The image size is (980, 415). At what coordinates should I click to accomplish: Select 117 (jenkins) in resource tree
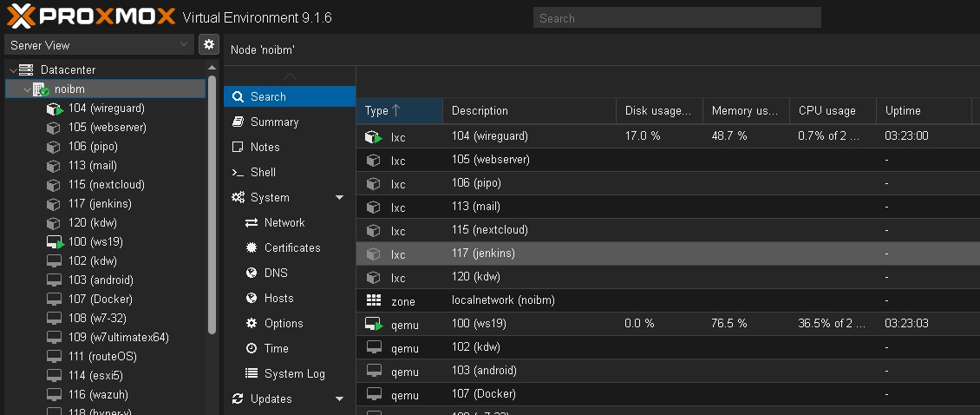pyautogui.click(x=100, y=204)
